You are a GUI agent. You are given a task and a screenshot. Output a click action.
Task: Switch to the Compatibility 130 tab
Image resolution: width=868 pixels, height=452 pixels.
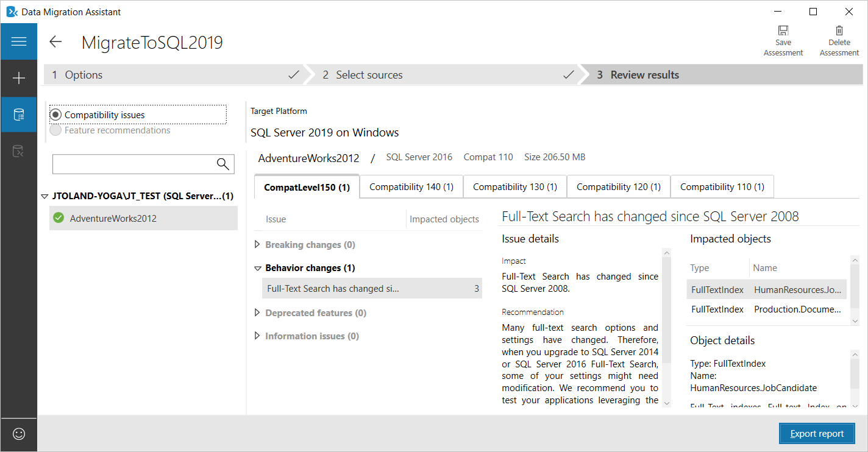(x=515, y=187)
